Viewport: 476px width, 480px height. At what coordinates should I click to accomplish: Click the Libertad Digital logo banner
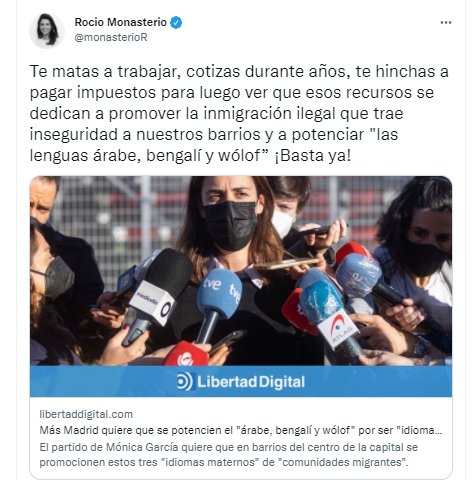[241, 381]
